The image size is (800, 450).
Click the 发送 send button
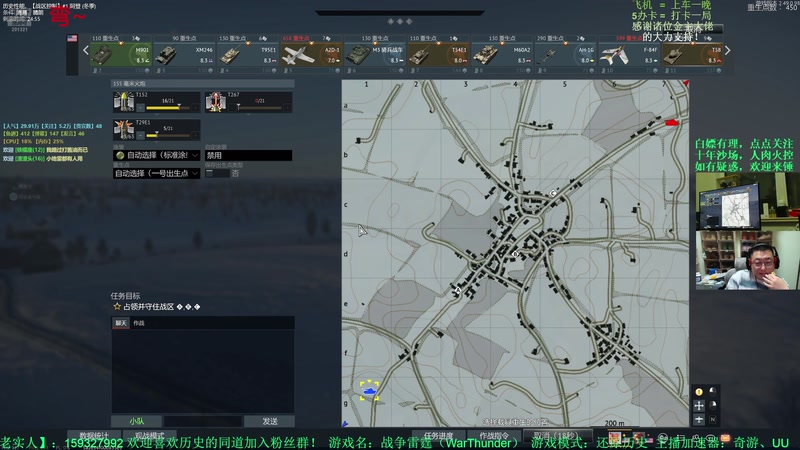pyautogui.click(x=269, y=421)
